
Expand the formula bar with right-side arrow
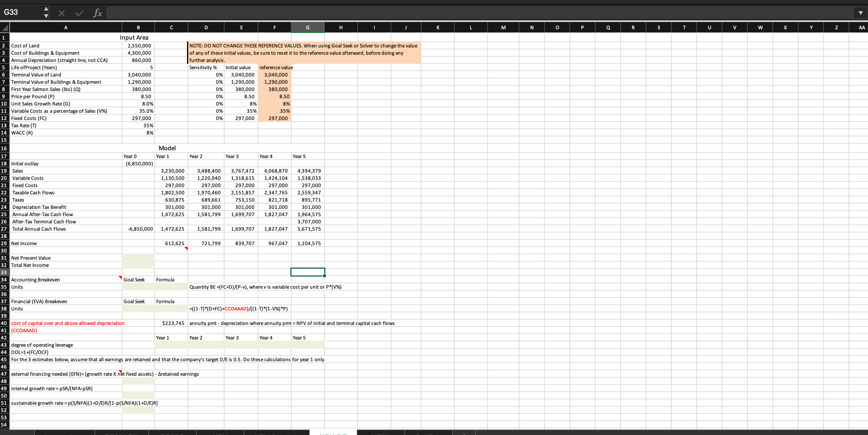coord(860,13)
